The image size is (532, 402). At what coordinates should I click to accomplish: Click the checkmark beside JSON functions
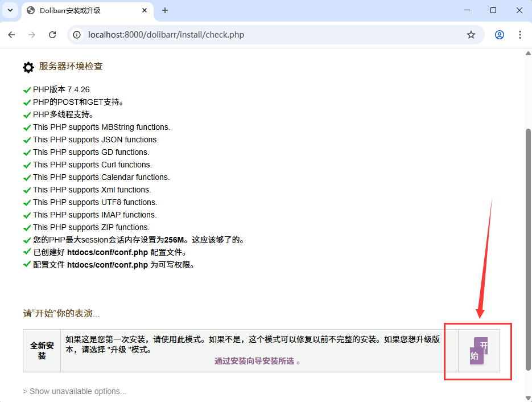click(27, 140)
